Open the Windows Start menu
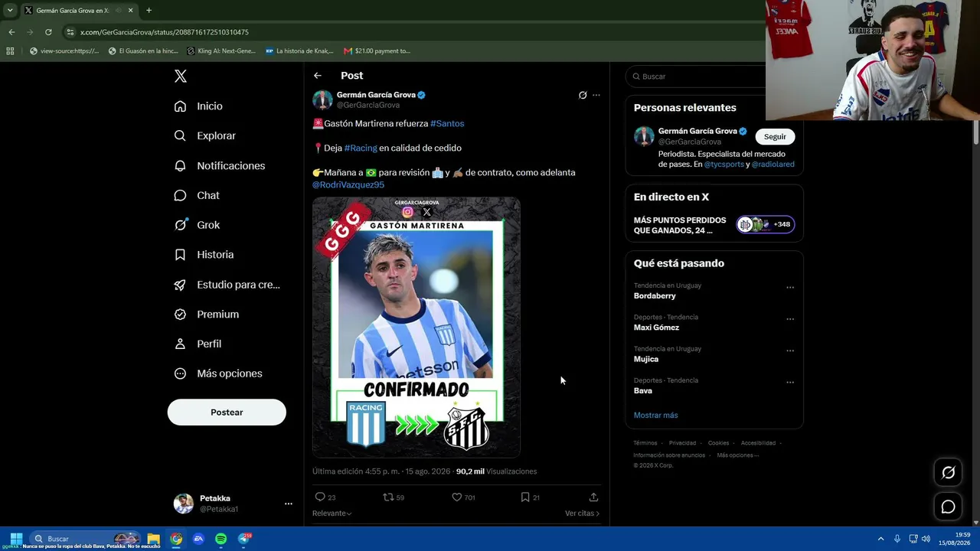The width and height of the screenshot is (980, 551). (x=16, y=539)
